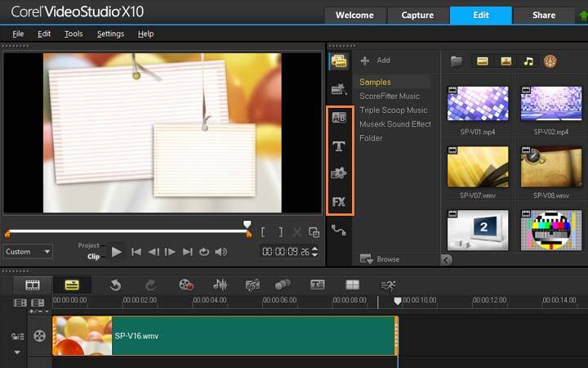The image size is (588, 368).
Task: Open the Sound Mixer
Action: point(220,285)
